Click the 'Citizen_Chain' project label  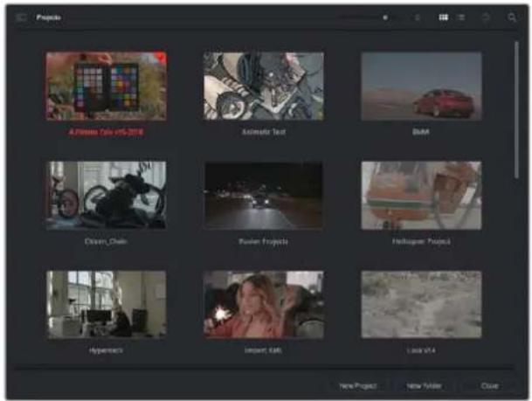click(106, 241)
